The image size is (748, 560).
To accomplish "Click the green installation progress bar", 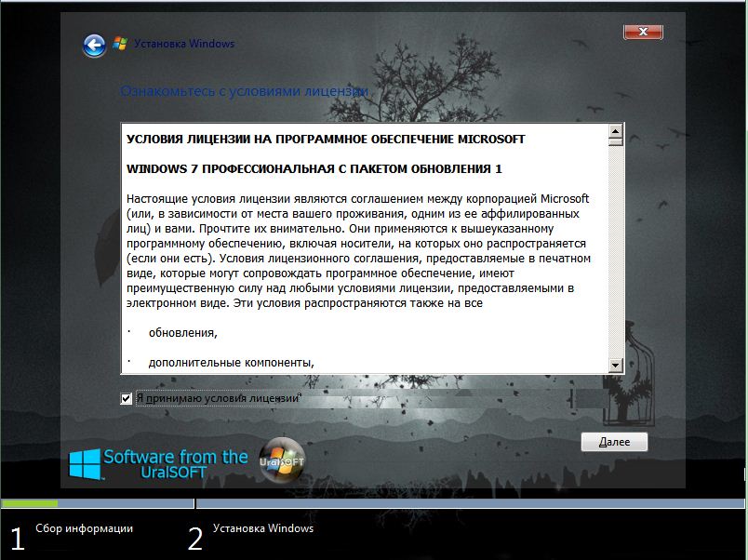I will (x=30, y=503).
